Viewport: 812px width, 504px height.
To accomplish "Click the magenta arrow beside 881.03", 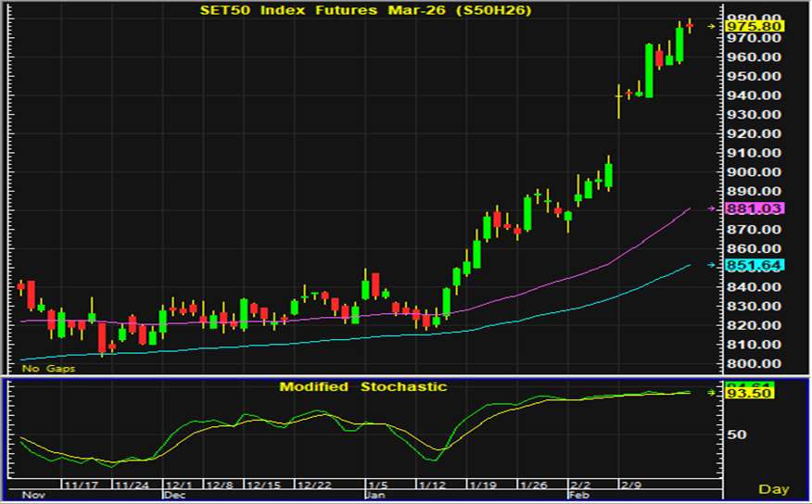I will pyautogui.click(x=712, y=209).
